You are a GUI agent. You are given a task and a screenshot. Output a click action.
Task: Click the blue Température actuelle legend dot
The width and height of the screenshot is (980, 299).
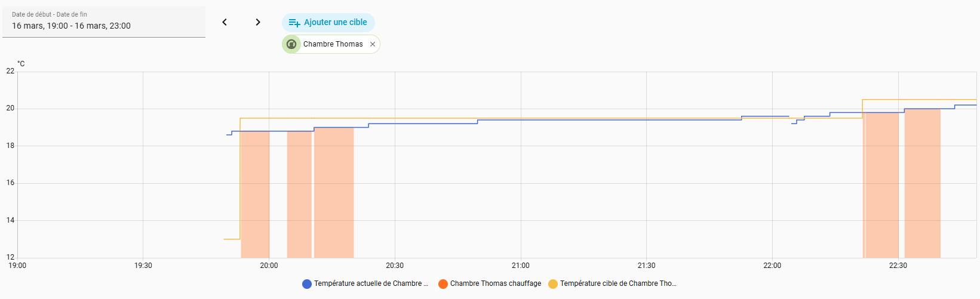(x=307, y=284)
